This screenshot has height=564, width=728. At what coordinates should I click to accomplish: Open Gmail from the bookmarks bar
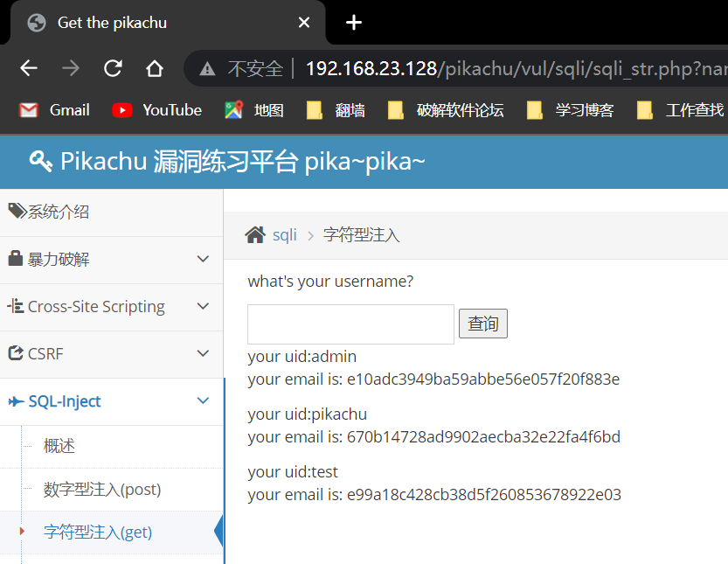(x=52, y=110)
